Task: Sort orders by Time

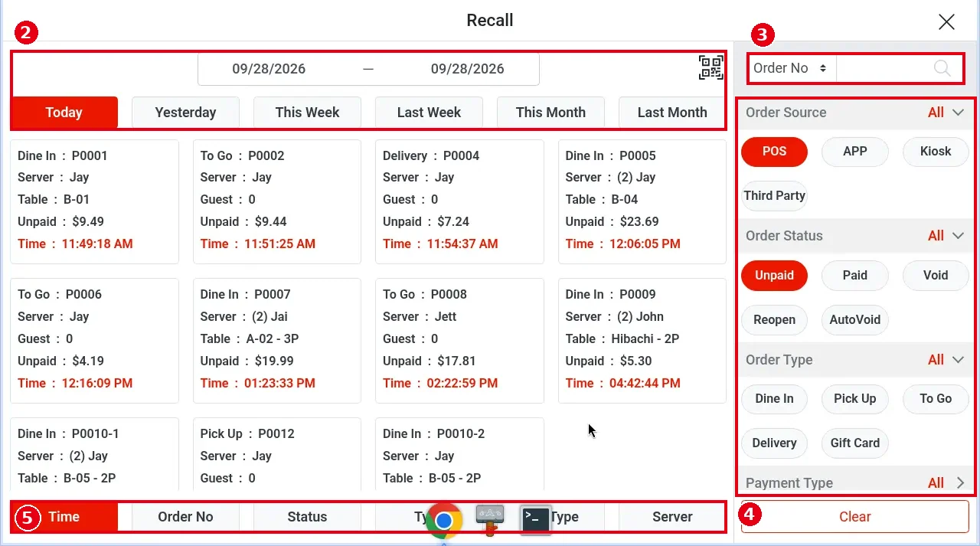Action: pos(64,517)
